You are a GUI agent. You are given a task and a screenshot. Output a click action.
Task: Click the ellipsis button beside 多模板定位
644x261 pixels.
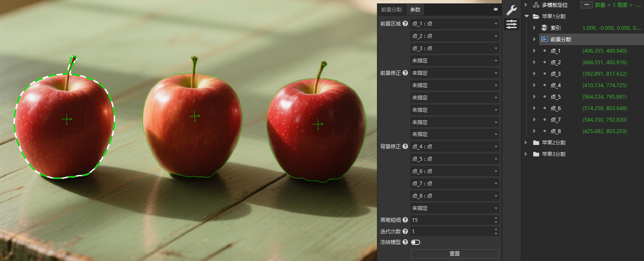pyautogui.click(x=586, y=5)
